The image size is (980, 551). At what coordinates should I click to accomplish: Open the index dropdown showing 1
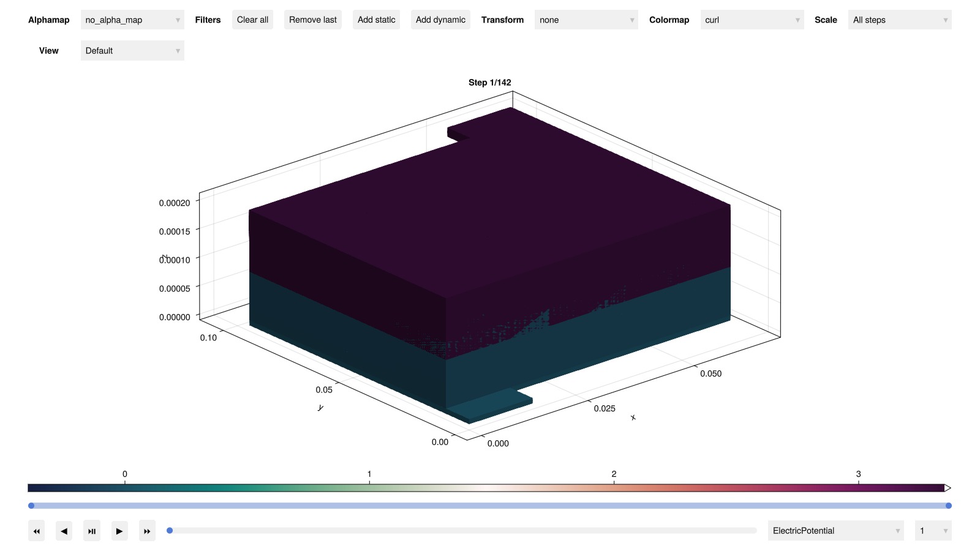pos(932,531)
